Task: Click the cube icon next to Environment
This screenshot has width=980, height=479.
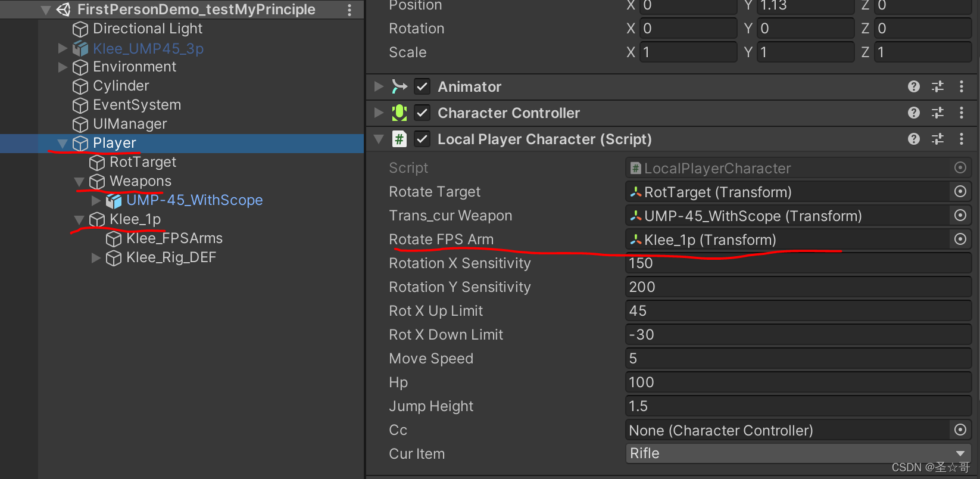Action: click(x=80, y=67)
